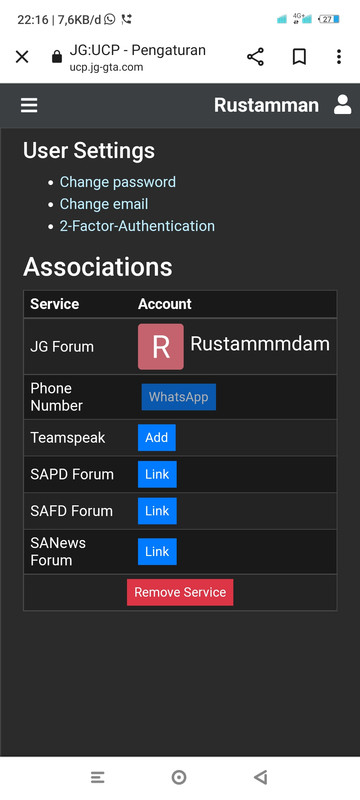Click the Add button for Teamspeak
Image resolution: width=360 pixels, height=800 pixels.
coord(157,438)
